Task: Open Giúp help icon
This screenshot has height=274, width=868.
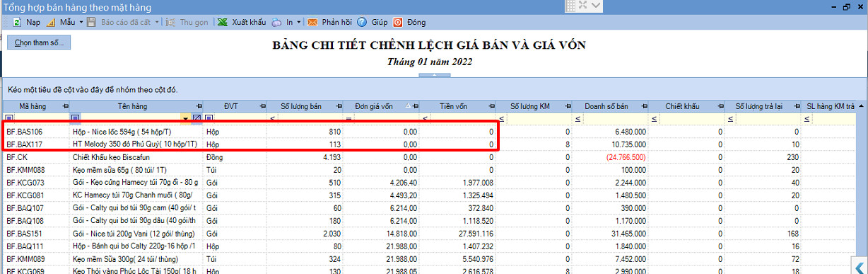Action: (362, 22)
